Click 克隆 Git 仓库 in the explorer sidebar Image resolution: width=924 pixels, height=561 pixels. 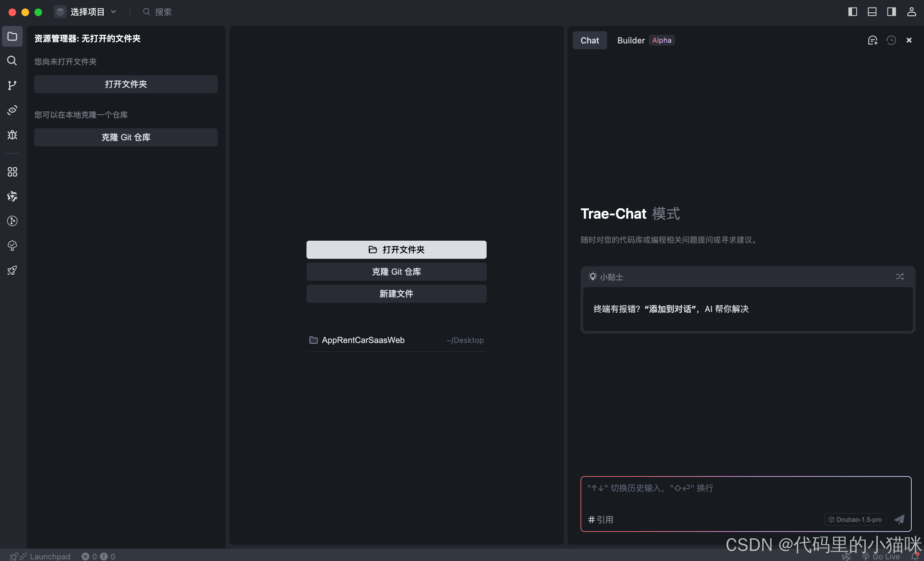pyautogui.click(x=126, y=137)
